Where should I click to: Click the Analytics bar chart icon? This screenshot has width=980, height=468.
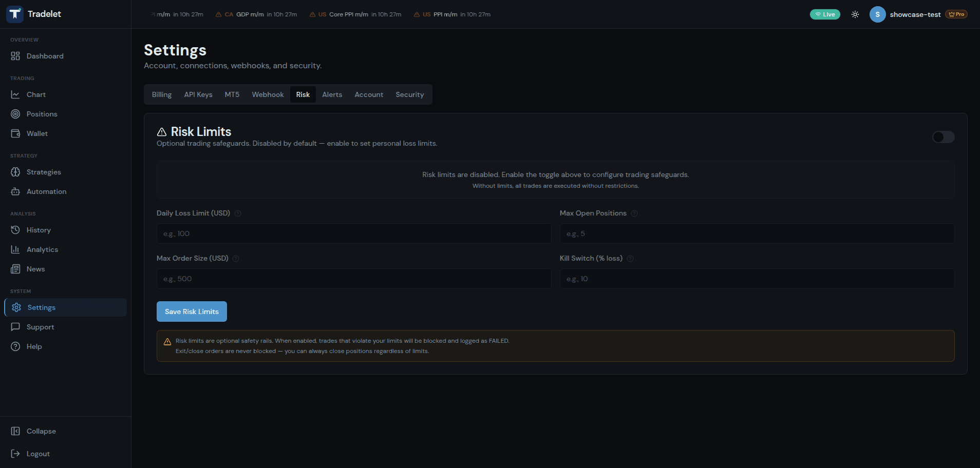15,249
